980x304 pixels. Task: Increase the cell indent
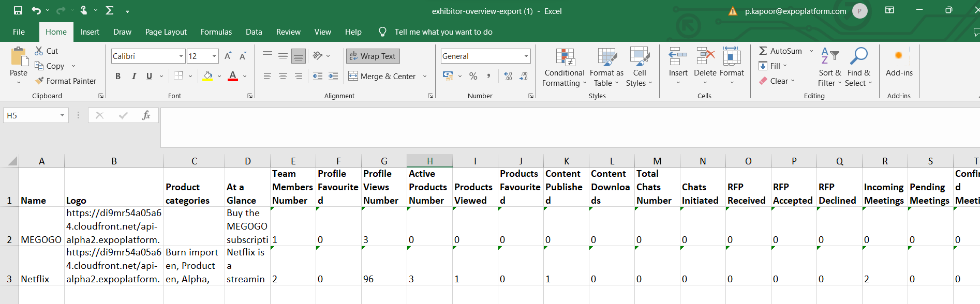[333, 76]
